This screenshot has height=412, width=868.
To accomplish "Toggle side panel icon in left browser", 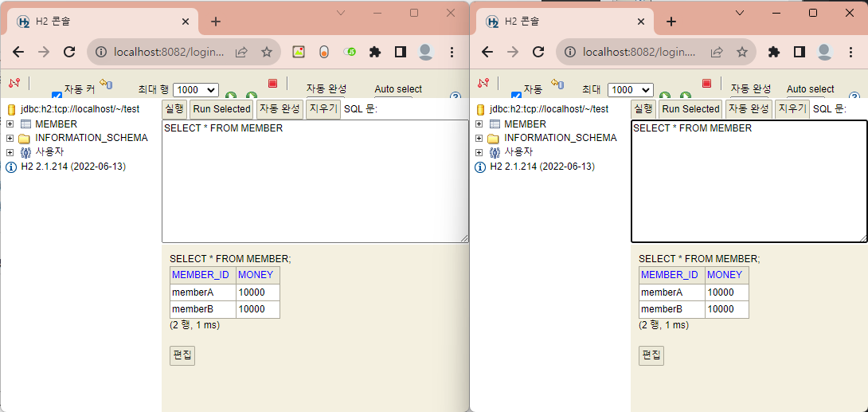I will coord(401,52).
